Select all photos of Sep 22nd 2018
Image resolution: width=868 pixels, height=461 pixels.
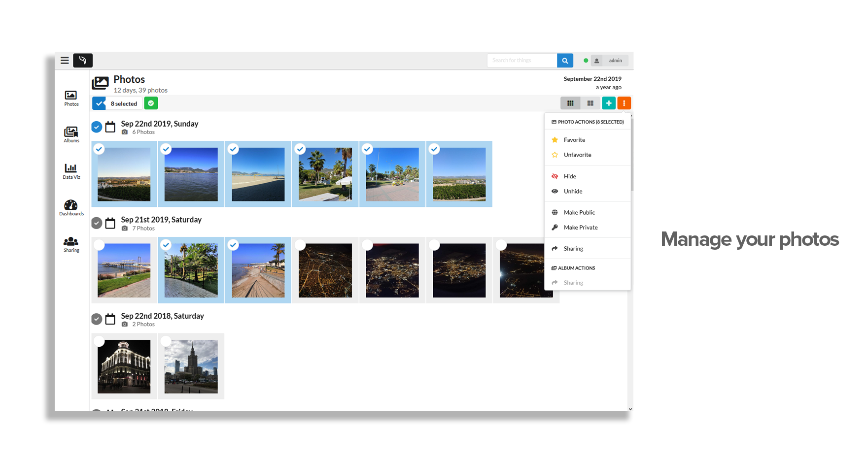97,319
